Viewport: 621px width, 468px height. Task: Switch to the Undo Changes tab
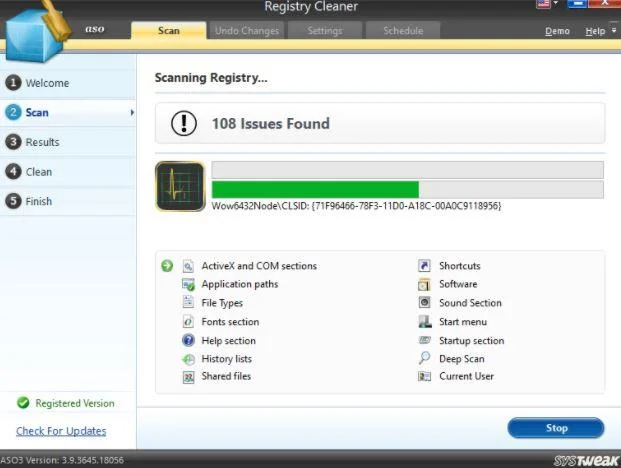pyautogui.click(x=247, y=30)
